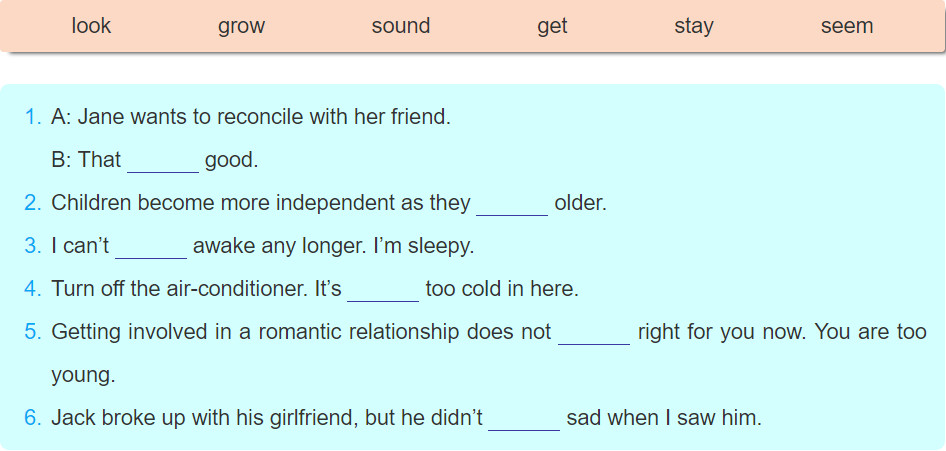946x451 pixels.
Task: Select the word "grow" in word bank
Action: (241, 27)
